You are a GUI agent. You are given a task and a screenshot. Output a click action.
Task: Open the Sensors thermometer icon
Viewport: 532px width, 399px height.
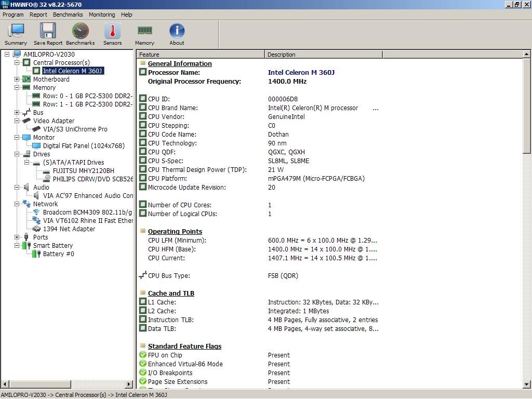(x=113, y=31)
